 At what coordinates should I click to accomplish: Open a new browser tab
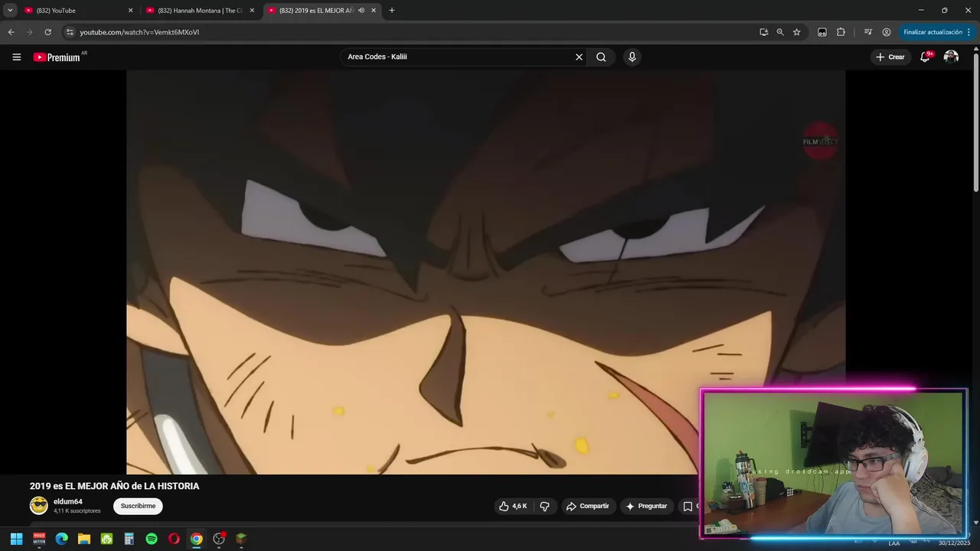pyautogui.click(x=392, y=11)
